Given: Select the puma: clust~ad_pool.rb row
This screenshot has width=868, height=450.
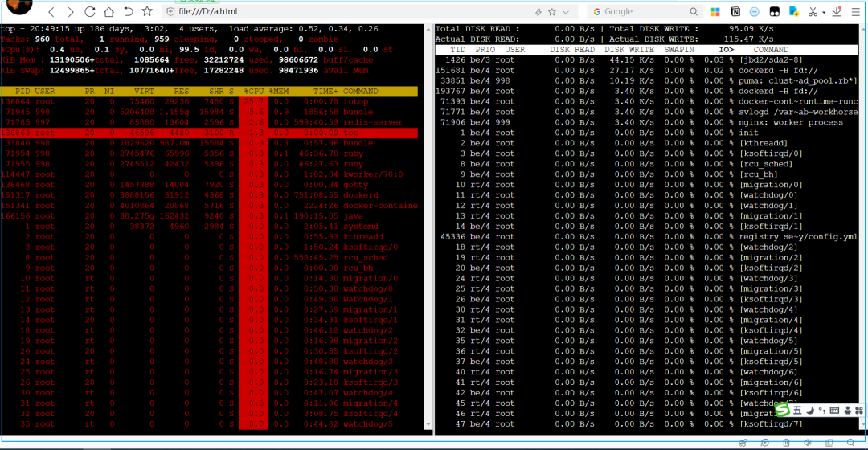Looking at the screenshot, I should pyautogui.click(x=646, y=81).
